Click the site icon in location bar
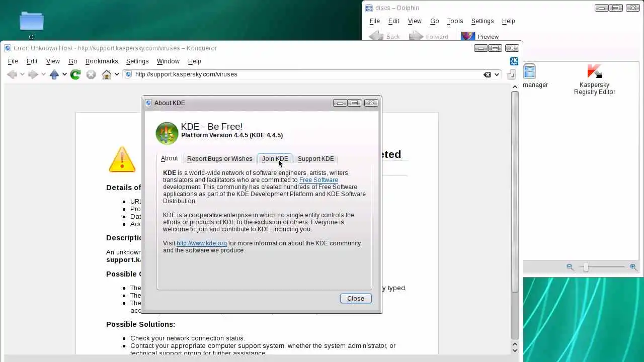Image resolution: width=644 pixels, height=362 pixels. click(x=128, y=74)
